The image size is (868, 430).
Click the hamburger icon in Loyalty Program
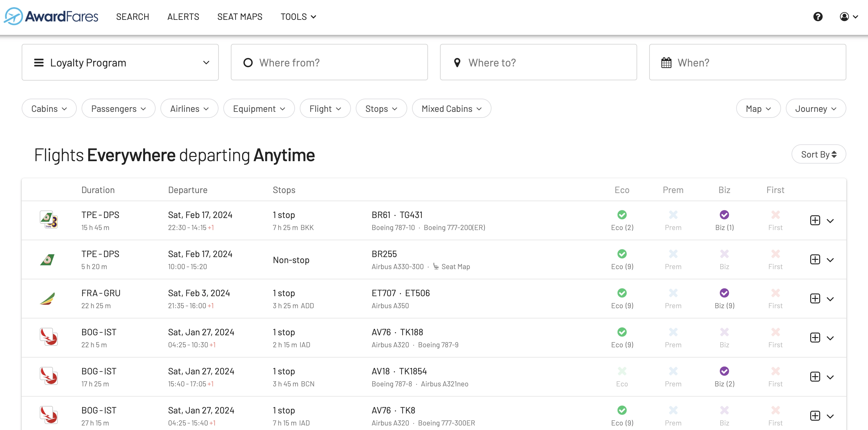(39, 63)
